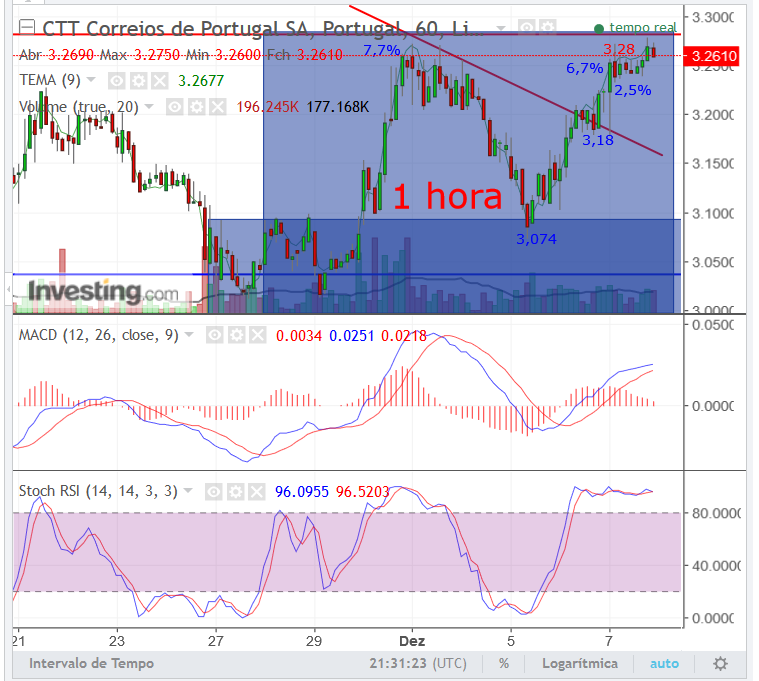Open Volume indicator settings gear
Image resolution: width=759 pixels, height=681 pixels.
pos(196,107)
